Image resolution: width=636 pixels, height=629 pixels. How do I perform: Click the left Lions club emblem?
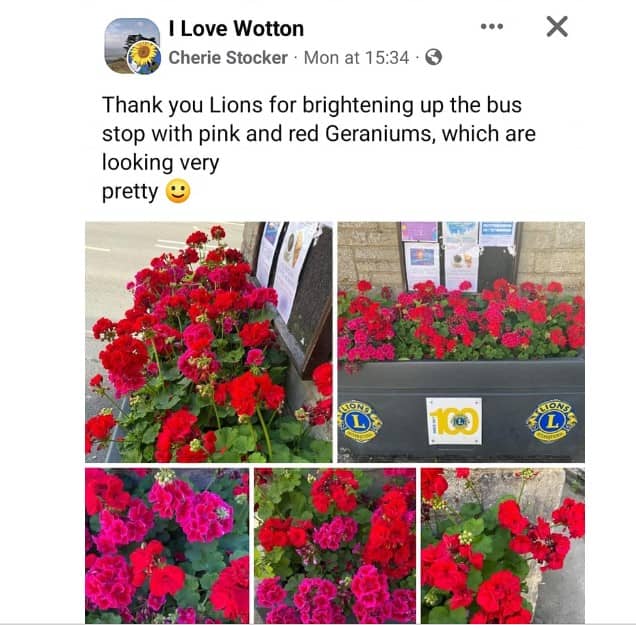pos(359,422)
